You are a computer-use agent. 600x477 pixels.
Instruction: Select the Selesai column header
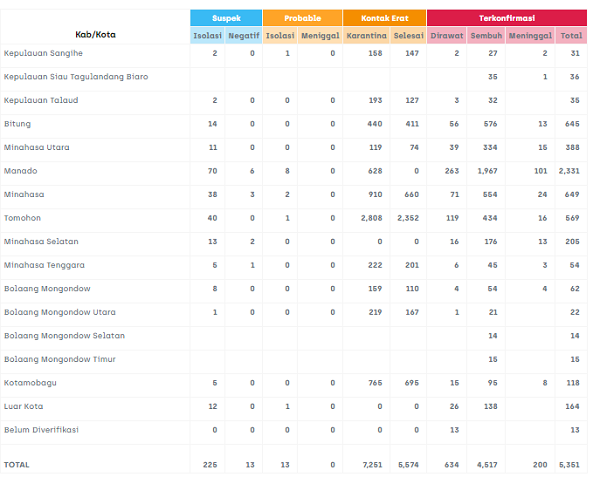pos(408,36)
